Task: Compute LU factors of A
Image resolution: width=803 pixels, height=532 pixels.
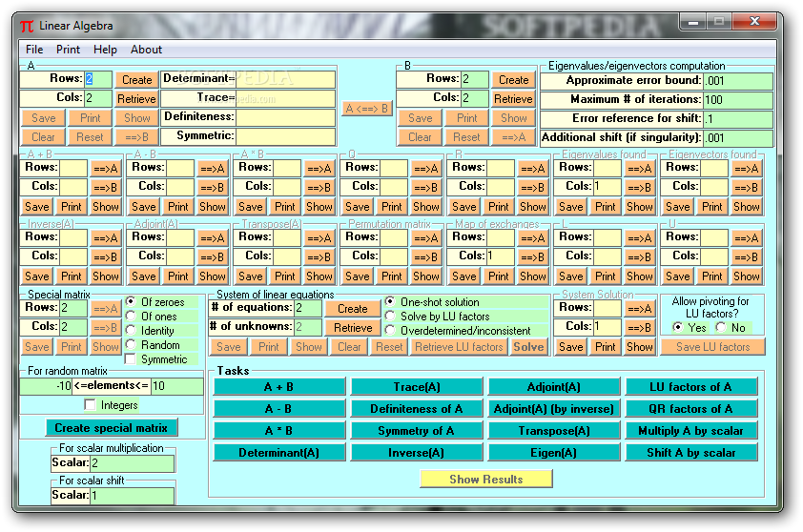Action: point(690,387)
